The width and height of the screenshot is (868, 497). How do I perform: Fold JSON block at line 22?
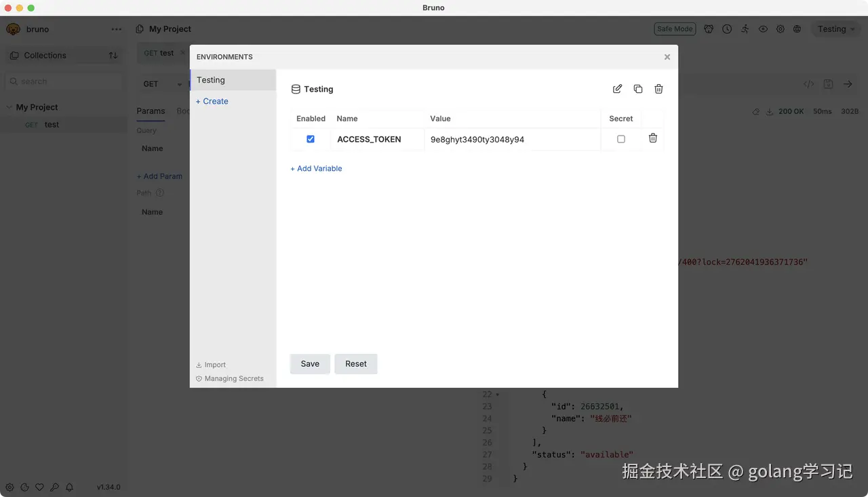coord(497,394)
